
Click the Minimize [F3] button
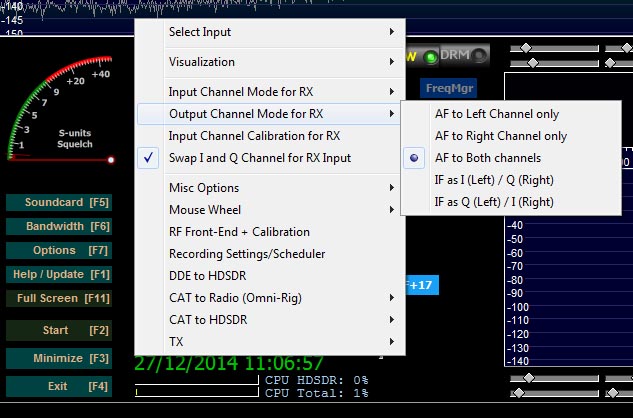[x=59, y=358]
